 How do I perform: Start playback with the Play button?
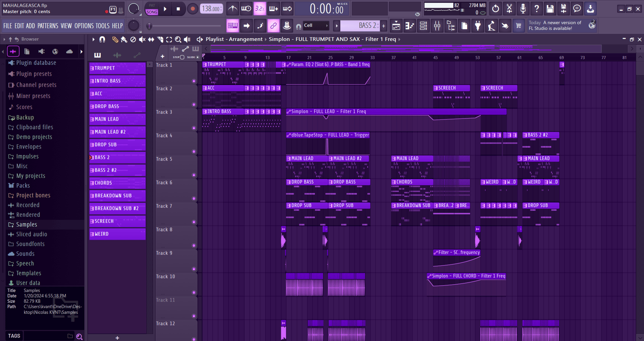(165, 9)
